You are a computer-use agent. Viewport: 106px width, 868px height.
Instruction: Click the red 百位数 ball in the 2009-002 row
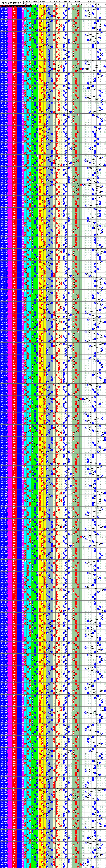point(26,9)
